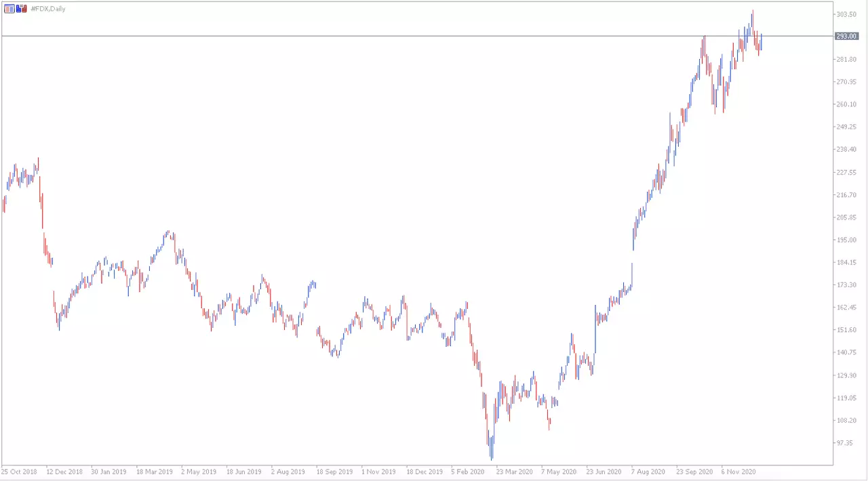868x481 pixels.
Task: Click the 108.20 price scale value
Action: [846, 421]
